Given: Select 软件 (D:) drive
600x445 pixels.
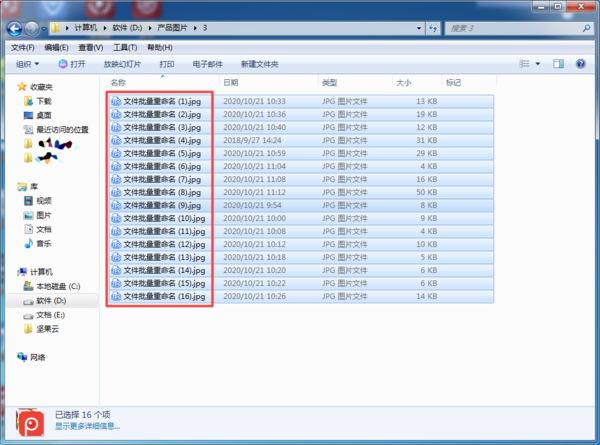Looking at the screenshot, I should pyautogui.click(x=51, y=301).
